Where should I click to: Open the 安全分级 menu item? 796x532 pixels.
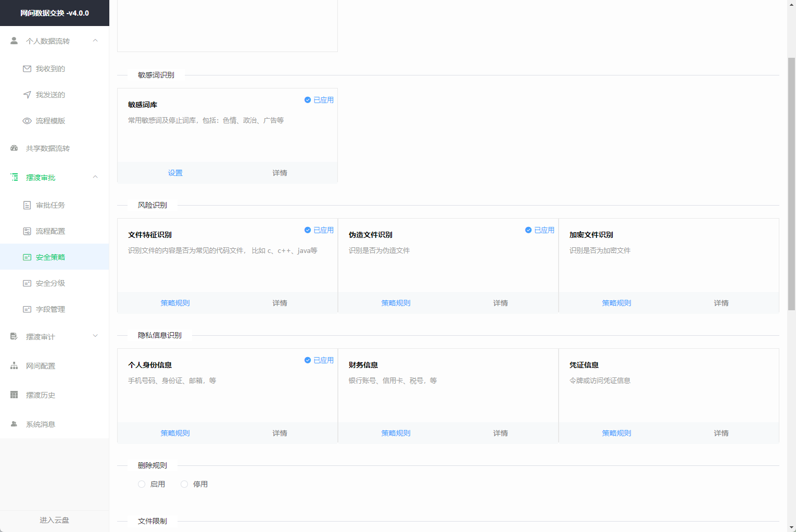pos(50,283)
